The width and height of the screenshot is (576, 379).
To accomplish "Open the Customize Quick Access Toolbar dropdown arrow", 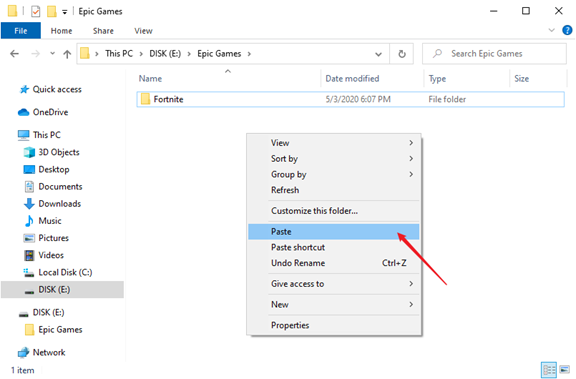I will click(65, 12).
